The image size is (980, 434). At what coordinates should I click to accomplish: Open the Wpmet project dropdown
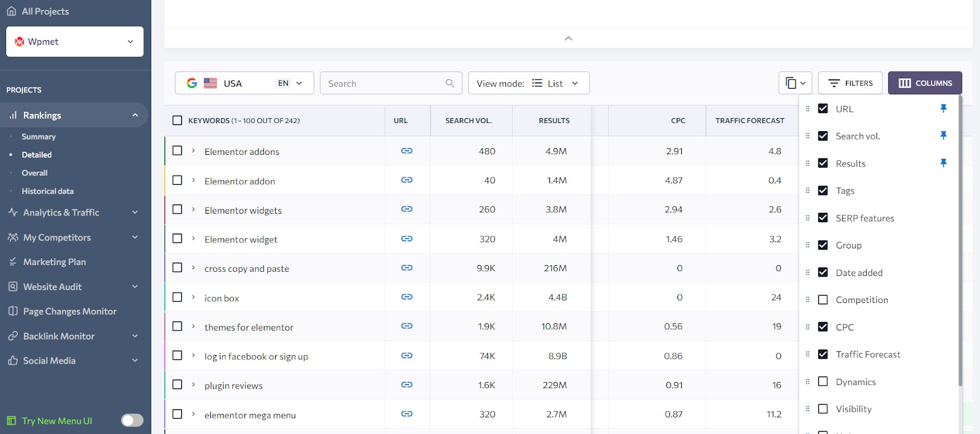[75, 42]
